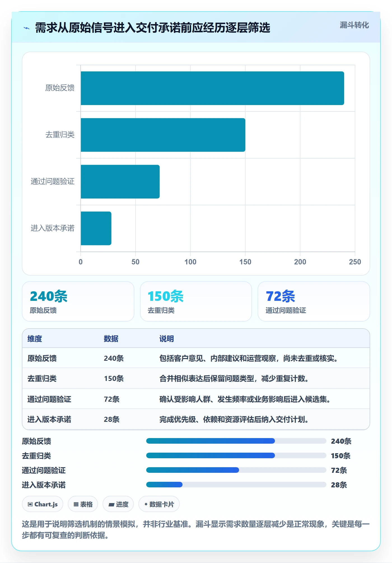Click the 240条 data card
This screenshot has width=392, height=563.
(78, 301)
